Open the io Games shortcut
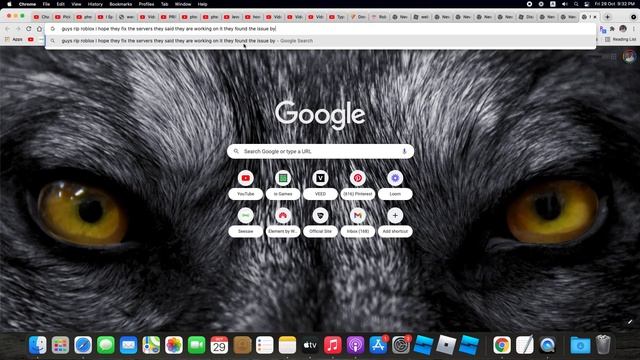 click(x=283, y=184)
